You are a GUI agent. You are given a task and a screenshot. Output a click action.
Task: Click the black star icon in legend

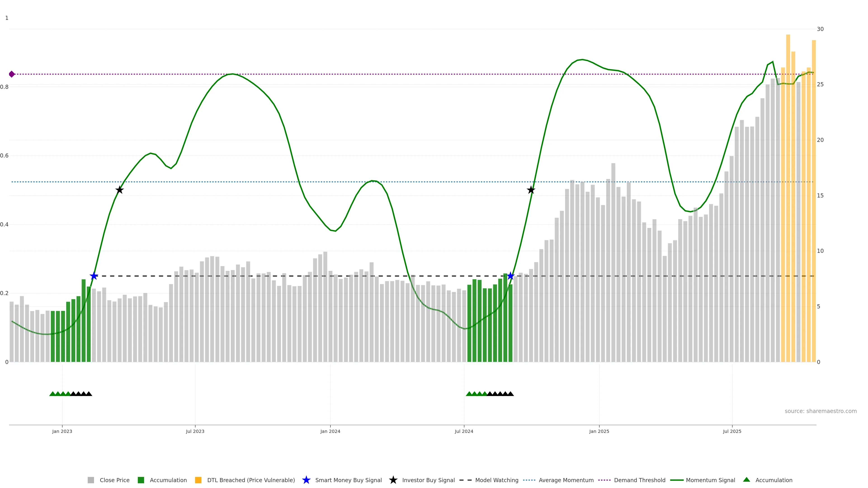393,480
